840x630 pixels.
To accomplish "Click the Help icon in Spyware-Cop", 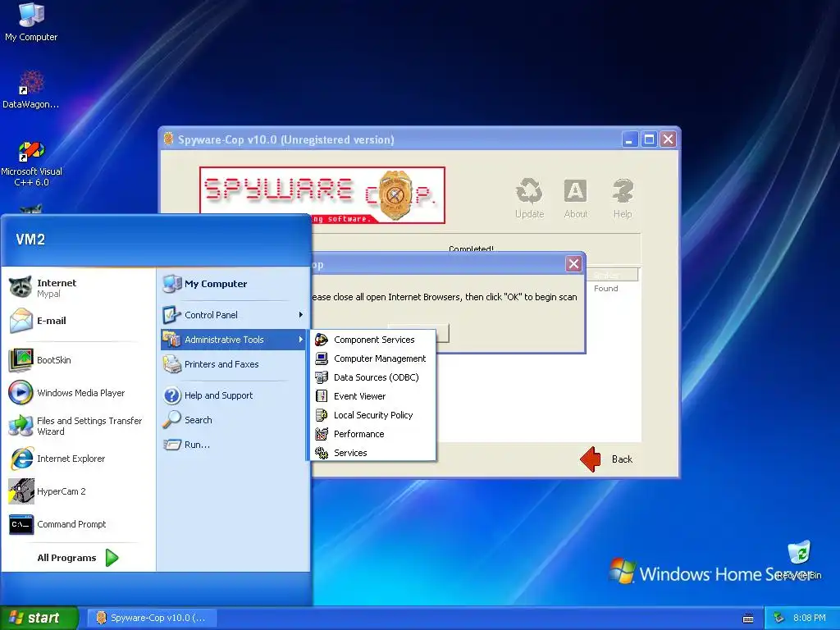I will pyautogui.click(x=623, y=199).
